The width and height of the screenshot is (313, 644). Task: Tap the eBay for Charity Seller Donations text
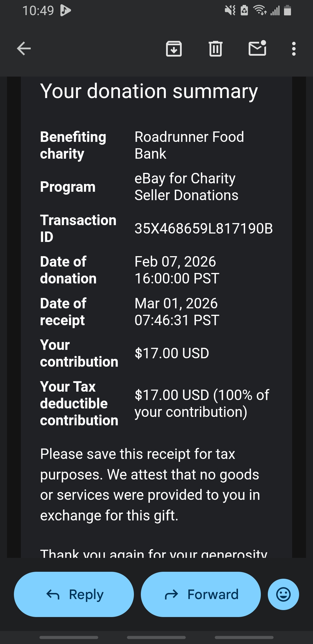click(x=186, y=187)
